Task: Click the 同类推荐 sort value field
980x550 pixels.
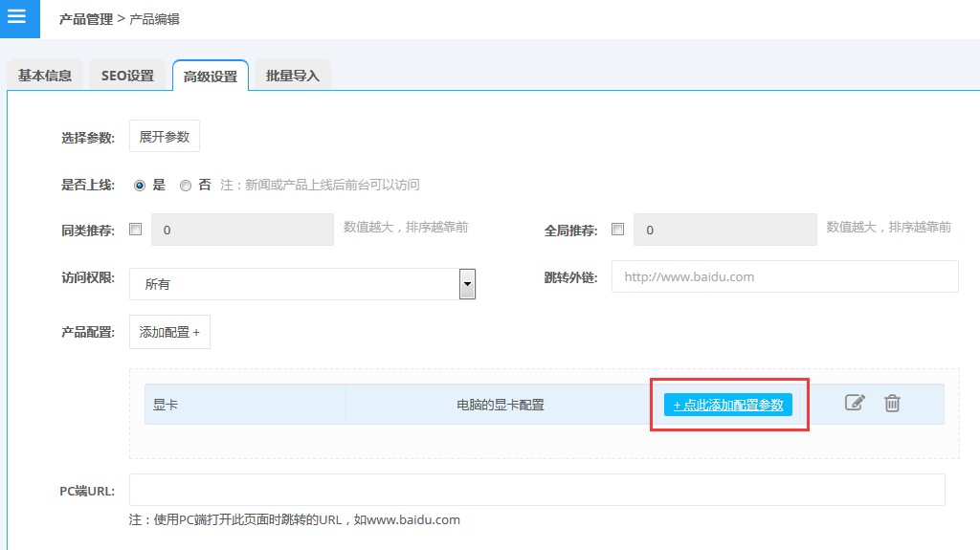Action: pyautogui.click(x=242, y=230)
